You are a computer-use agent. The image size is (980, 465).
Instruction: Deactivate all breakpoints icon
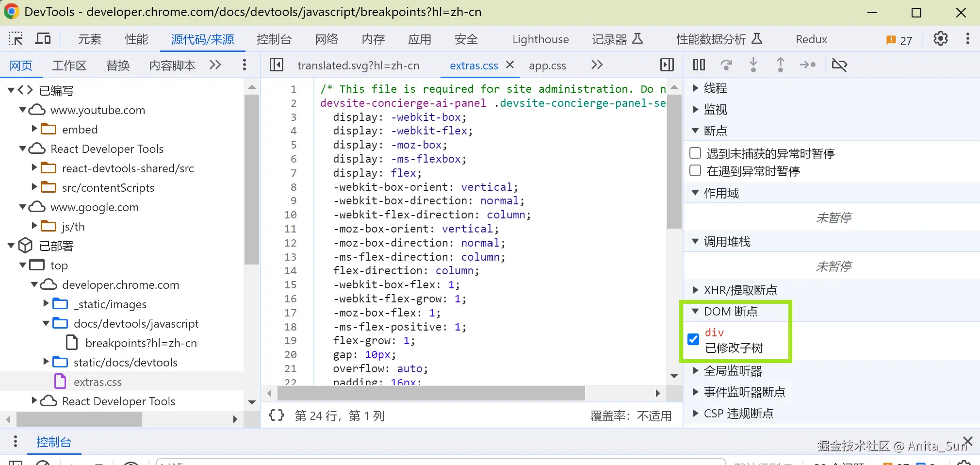tap(839, 65)
